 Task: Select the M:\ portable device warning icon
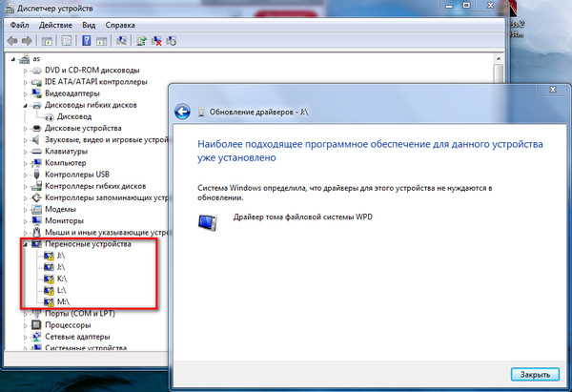point(49,302)
